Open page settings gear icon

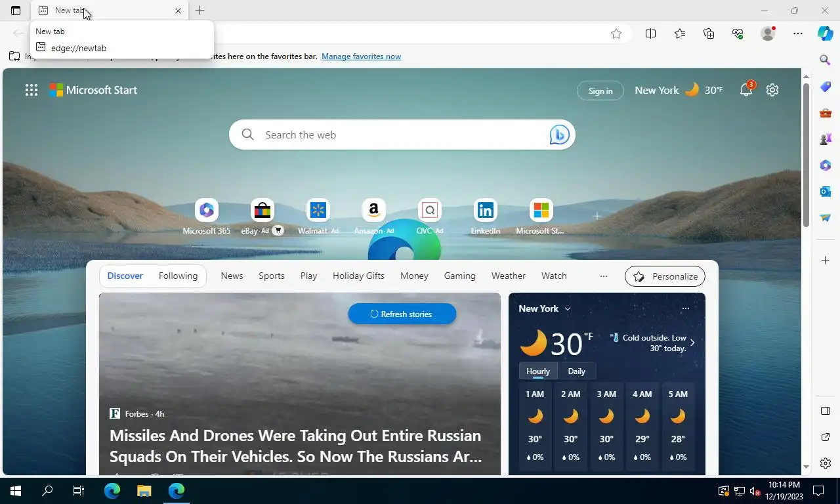pos(772,90)
